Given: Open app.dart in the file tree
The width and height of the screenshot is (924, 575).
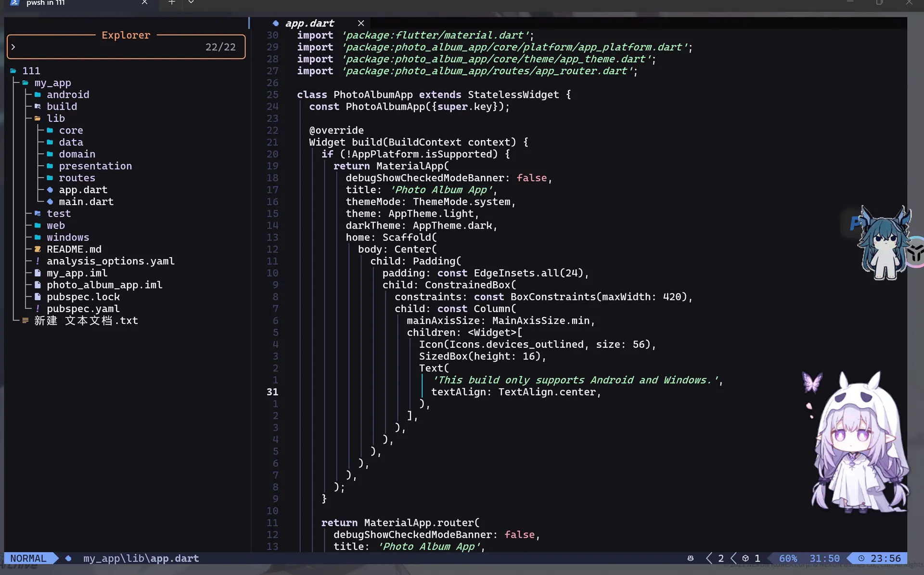Looking at the screenshot, I should pyautogui.click(x=83, y=190).
